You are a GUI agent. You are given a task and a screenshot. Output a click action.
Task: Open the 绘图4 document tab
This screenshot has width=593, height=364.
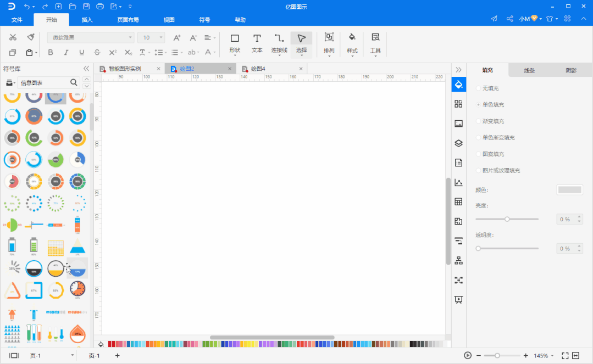(258, 69)
